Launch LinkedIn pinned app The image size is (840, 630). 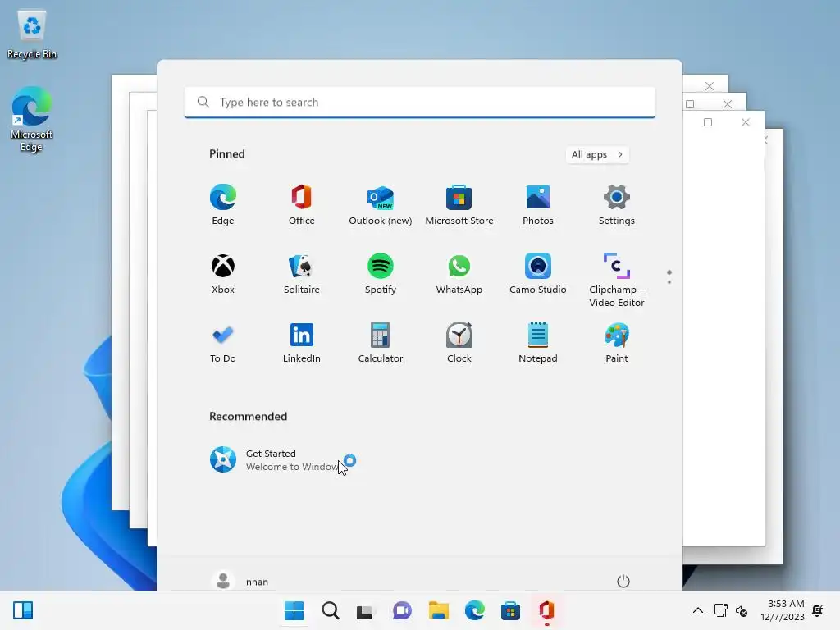[x=302, y=343]
